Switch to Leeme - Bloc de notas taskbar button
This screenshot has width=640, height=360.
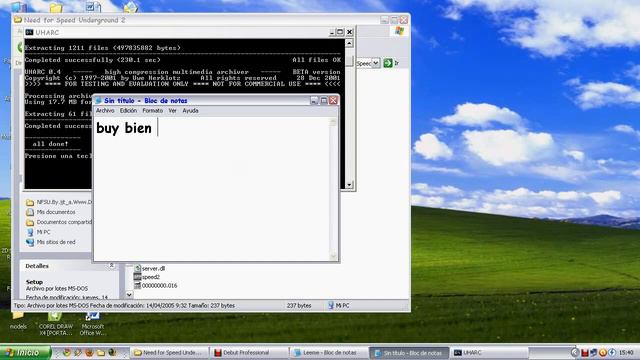click(x=329, y=353)
